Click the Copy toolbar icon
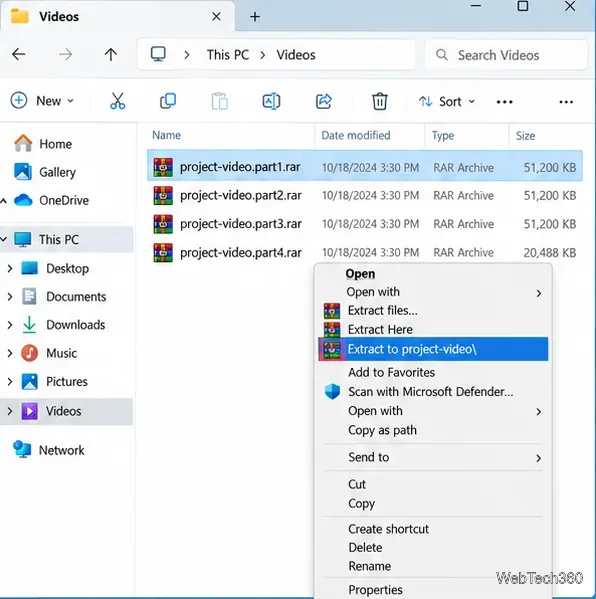Screen dimensions: 596x599 click(x=168, y=101)
